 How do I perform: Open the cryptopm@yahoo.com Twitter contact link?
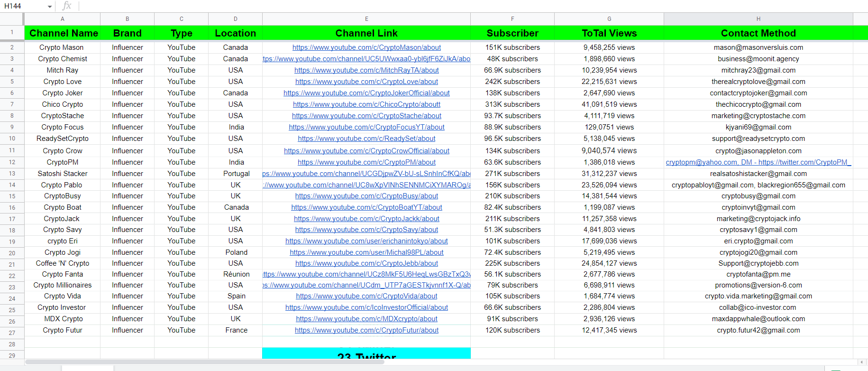click(758, 162)
